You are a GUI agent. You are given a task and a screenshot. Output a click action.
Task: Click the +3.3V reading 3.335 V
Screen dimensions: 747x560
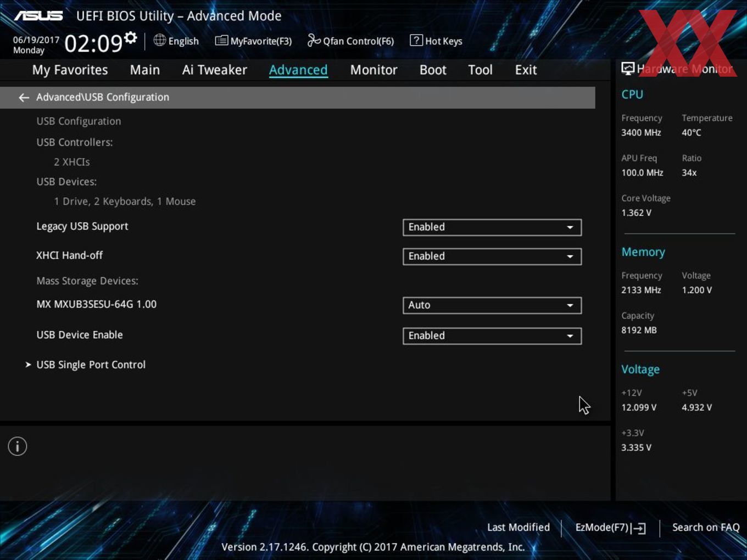coord(636,447)
